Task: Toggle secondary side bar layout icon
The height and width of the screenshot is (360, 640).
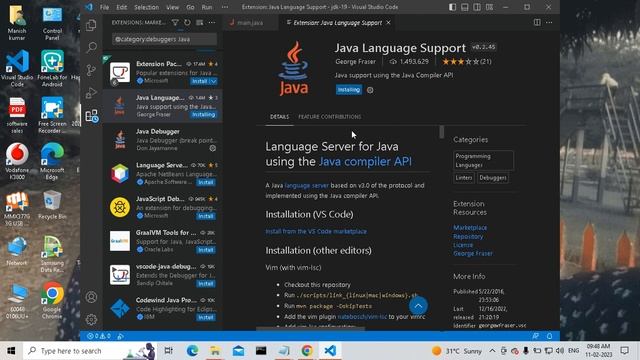Action: coord(477,7)
